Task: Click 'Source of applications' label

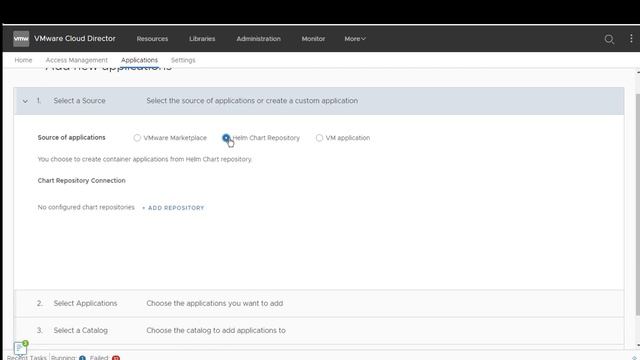Action: [71, 138]
